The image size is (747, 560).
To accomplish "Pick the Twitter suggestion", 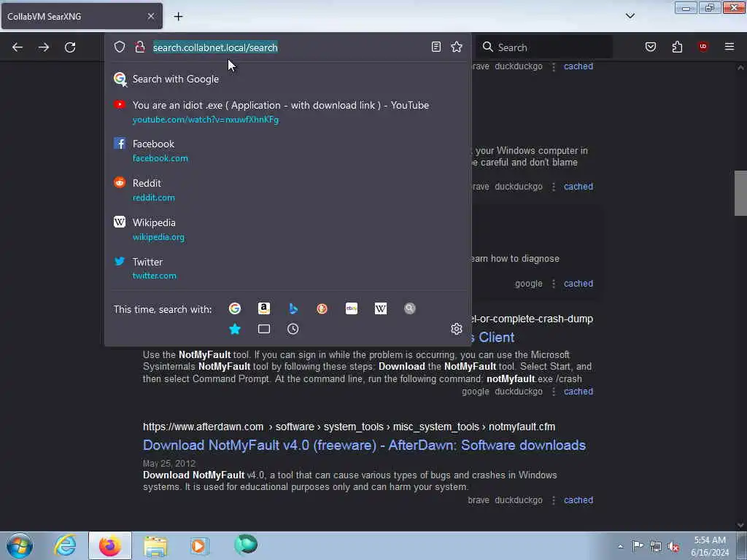I will click(287, 268).
